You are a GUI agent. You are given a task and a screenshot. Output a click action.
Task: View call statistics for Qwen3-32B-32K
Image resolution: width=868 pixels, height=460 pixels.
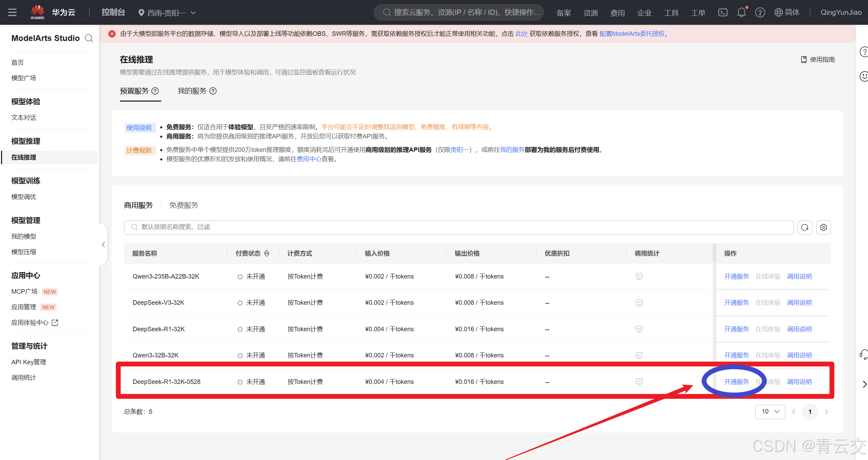point(639,355)
